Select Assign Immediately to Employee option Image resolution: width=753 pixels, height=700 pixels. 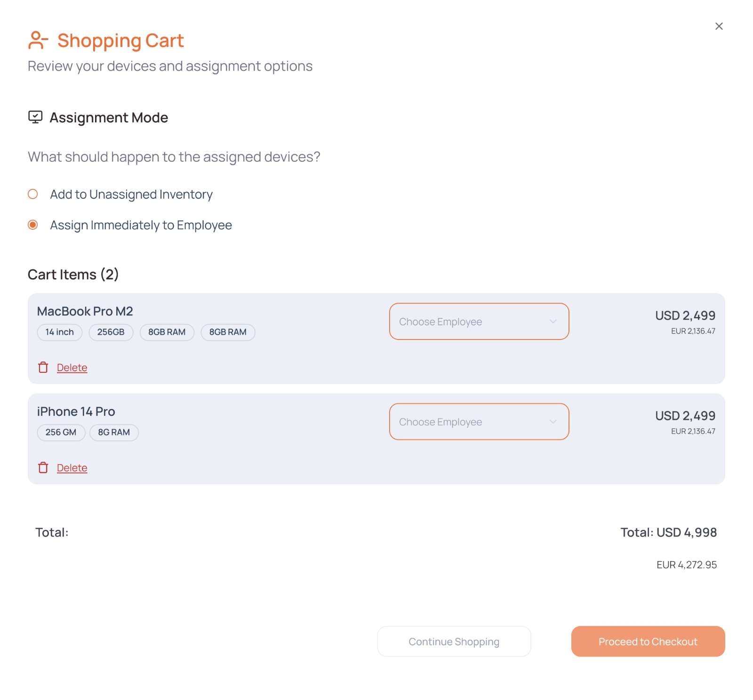point(33,225)
